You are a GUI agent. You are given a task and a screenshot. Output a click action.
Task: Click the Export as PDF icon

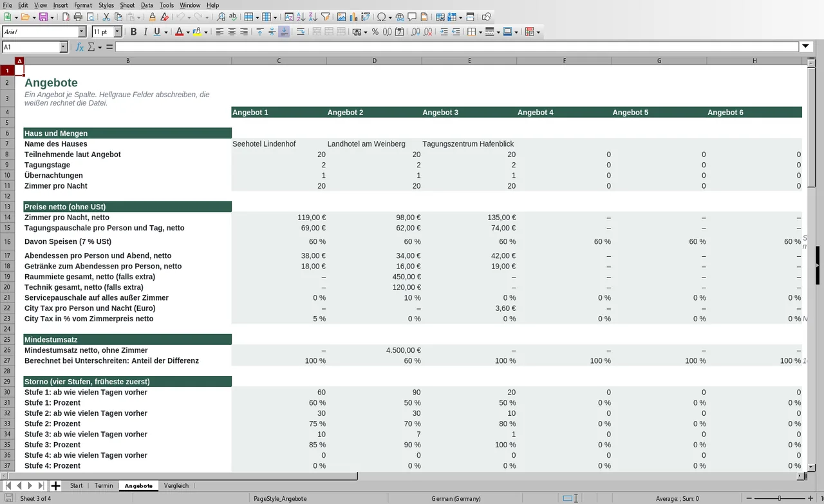click(65, 17)
